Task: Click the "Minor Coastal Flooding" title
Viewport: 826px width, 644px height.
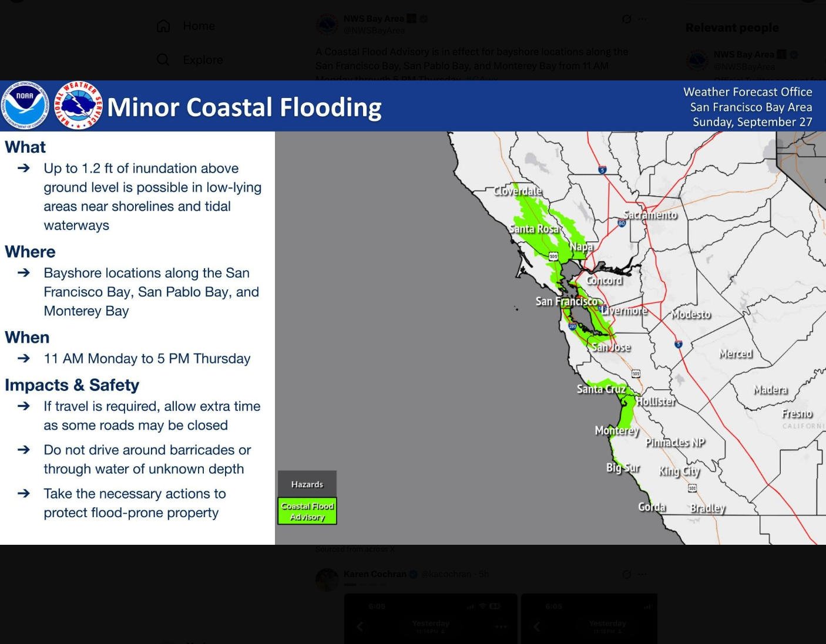Action: pyautogui.click(x=244, y=107)
